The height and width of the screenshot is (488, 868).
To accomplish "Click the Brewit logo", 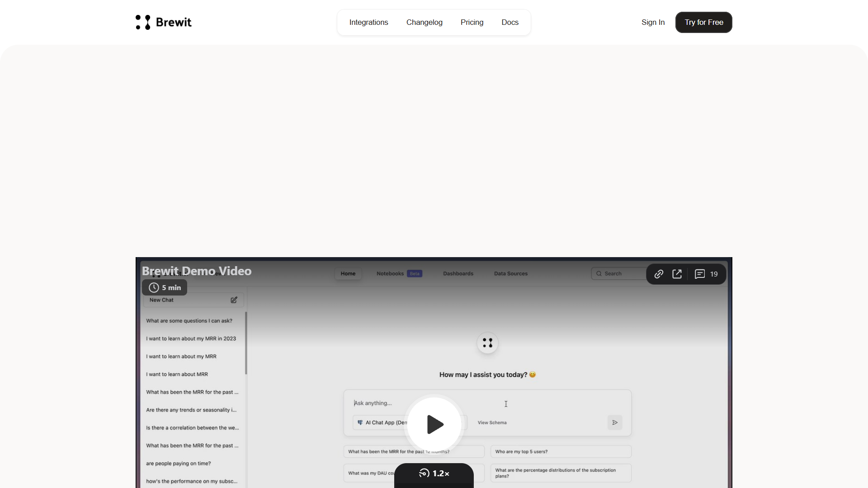I will point(164,22).
